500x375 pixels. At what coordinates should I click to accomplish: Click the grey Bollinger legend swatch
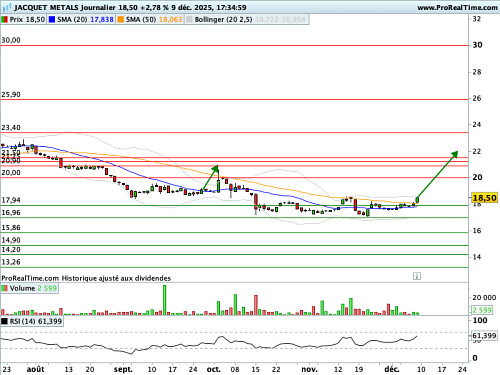[x=189, y=20]
